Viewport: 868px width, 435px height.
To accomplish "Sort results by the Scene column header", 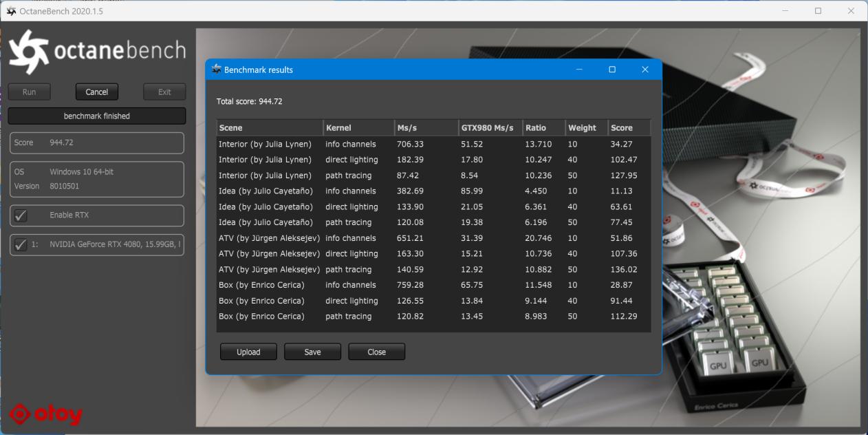I will coord(269,127).
